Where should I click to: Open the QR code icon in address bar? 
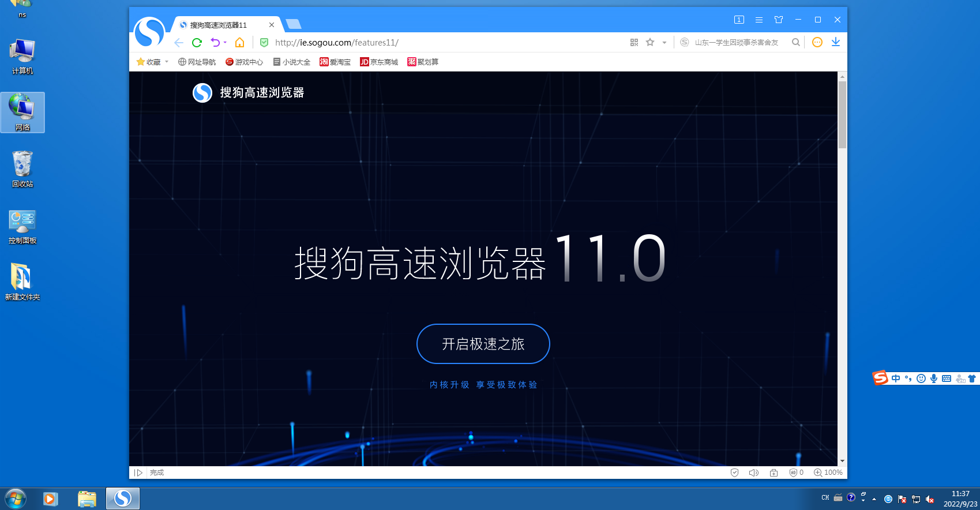[634, 42]
